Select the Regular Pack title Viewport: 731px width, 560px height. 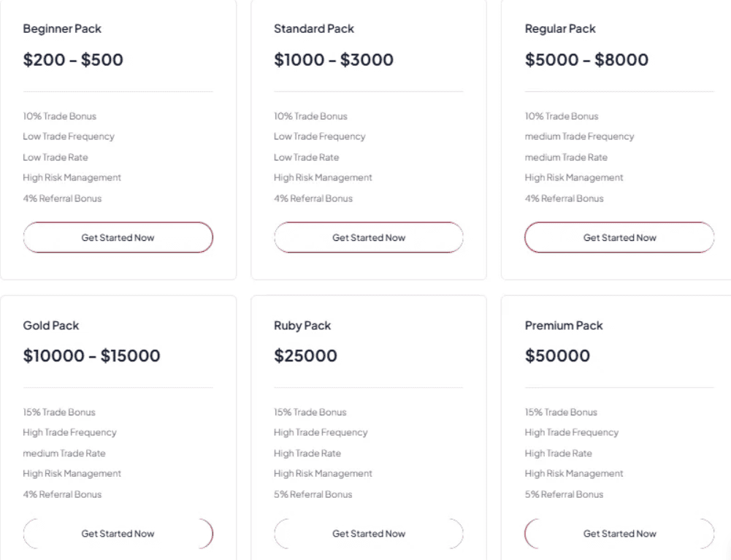[x=560, y=28]
